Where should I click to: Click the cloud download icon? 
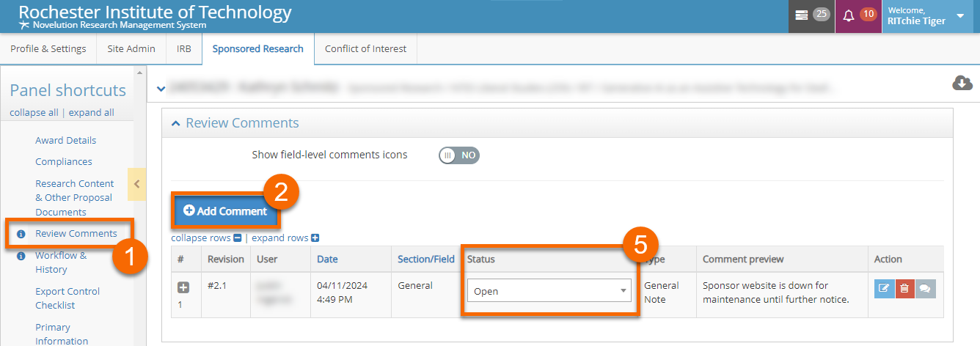(962, 84)
